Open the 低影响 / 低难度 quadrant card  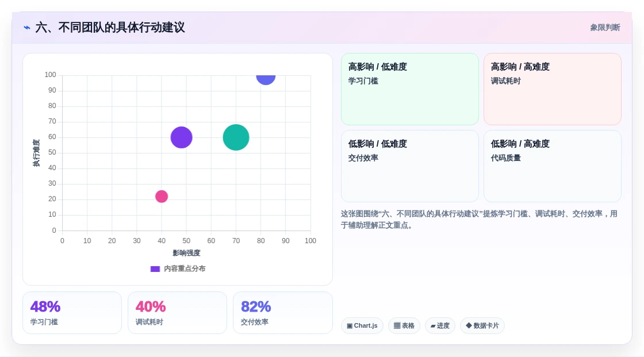[x=410, y=166]
